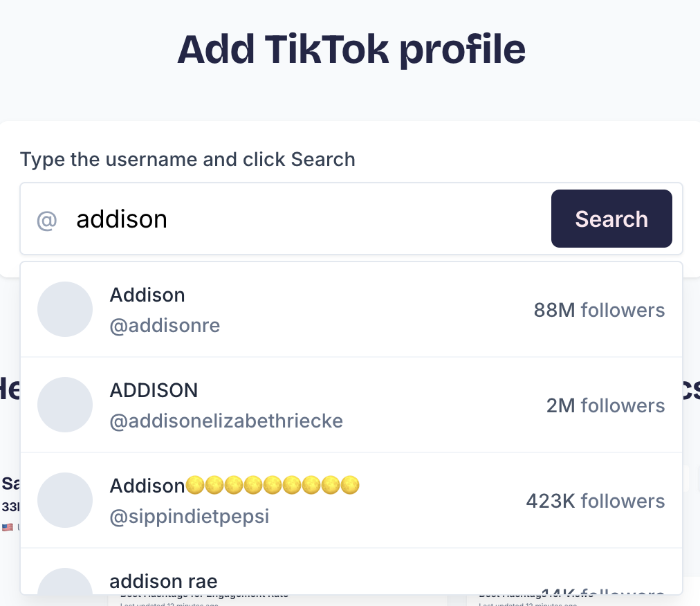
Task: Open the 2M followers link for ADDISON
Action: click(x=605, y=405)
